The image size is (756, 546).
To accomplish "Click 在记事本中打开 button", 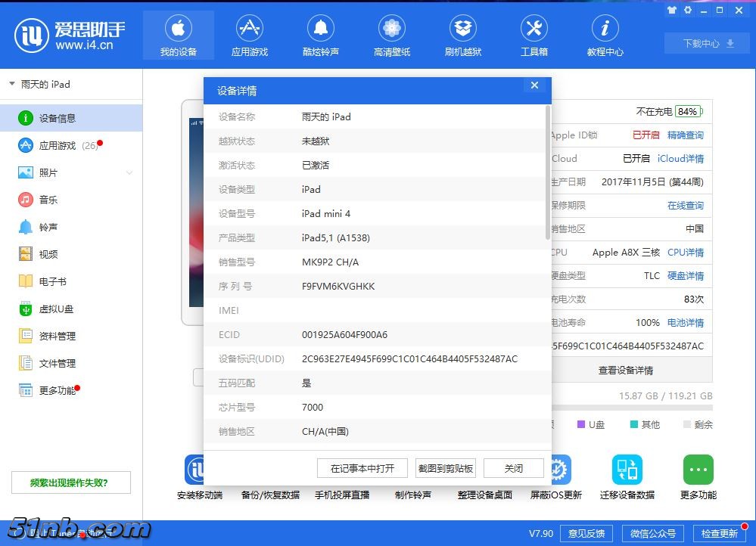I will (x=362, y=468).
